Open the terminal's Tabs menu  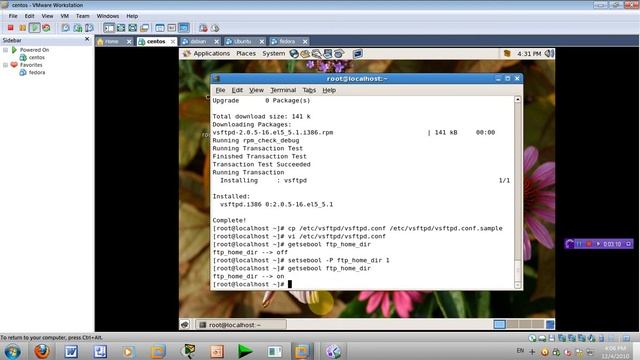(309, 90)
